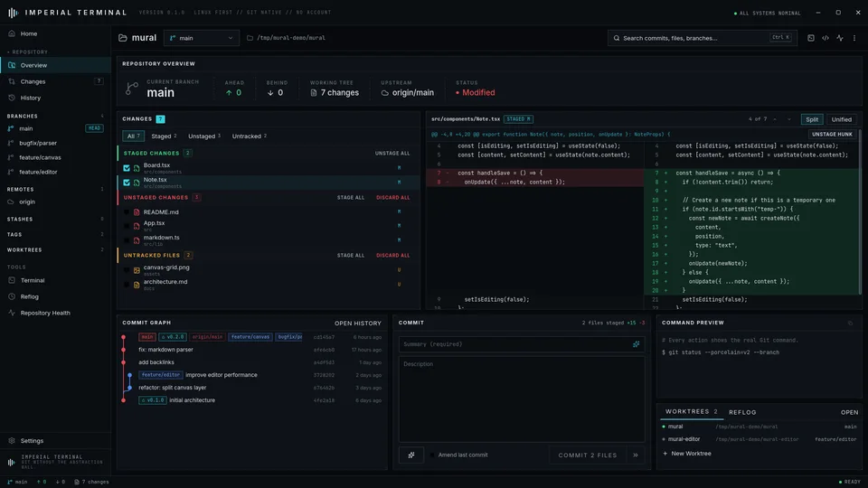Enable Amend last commit checkbox

pyautogui.click(x=432, y=455)
